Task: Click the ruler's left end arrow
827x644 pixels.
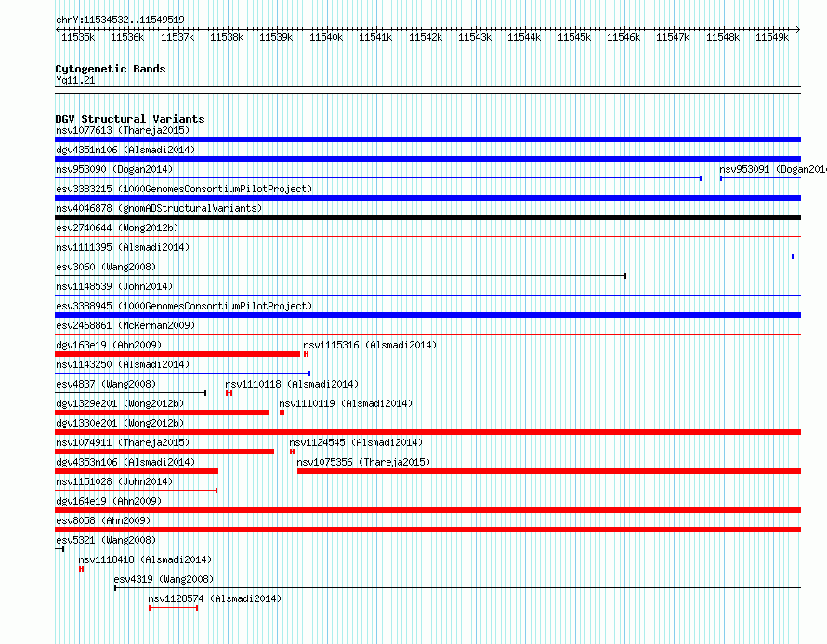Action: pyautogui.click(x=58, y=29)
